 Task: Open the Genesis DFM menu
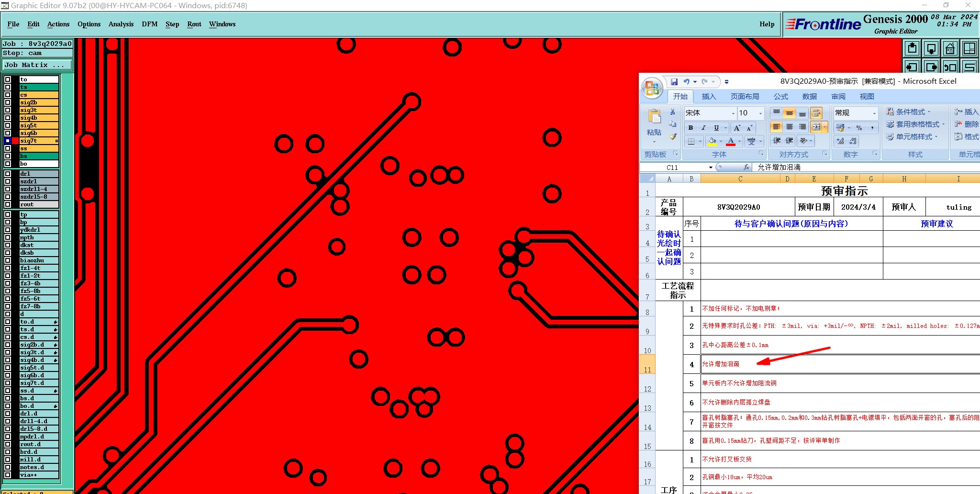(150, 24)
